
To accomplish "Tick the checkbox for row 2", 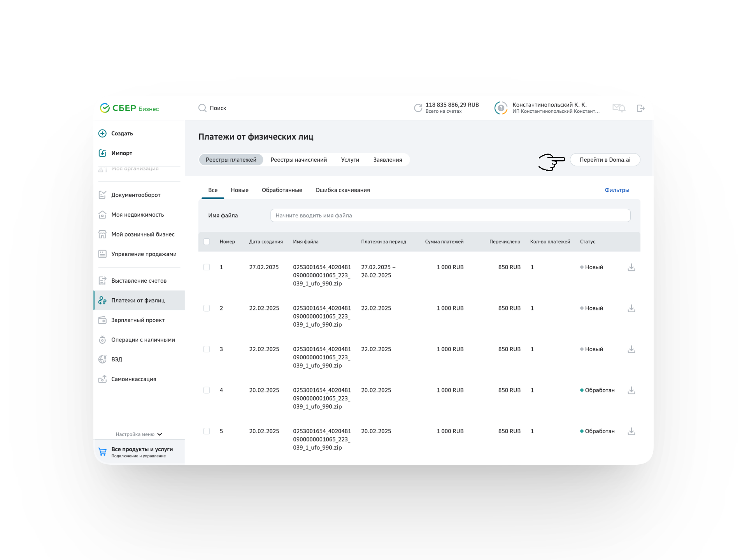I will [x=207, y=308].
